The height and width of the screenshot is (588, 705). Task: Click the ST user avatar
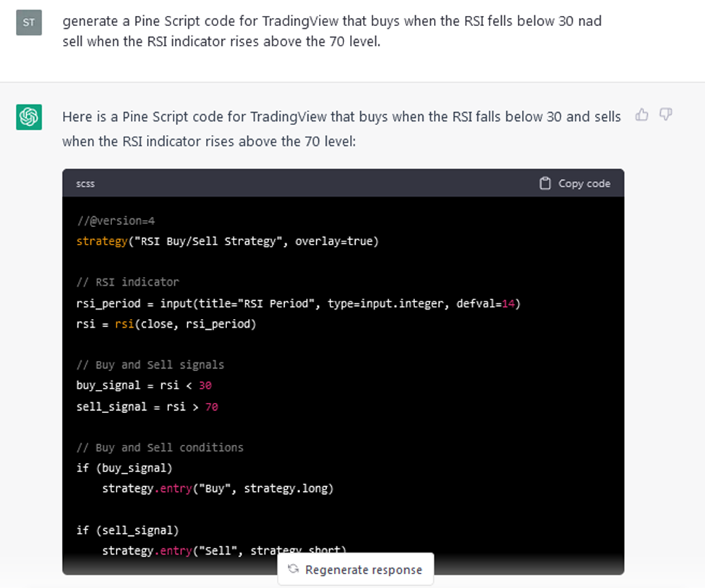pos(29,22)
